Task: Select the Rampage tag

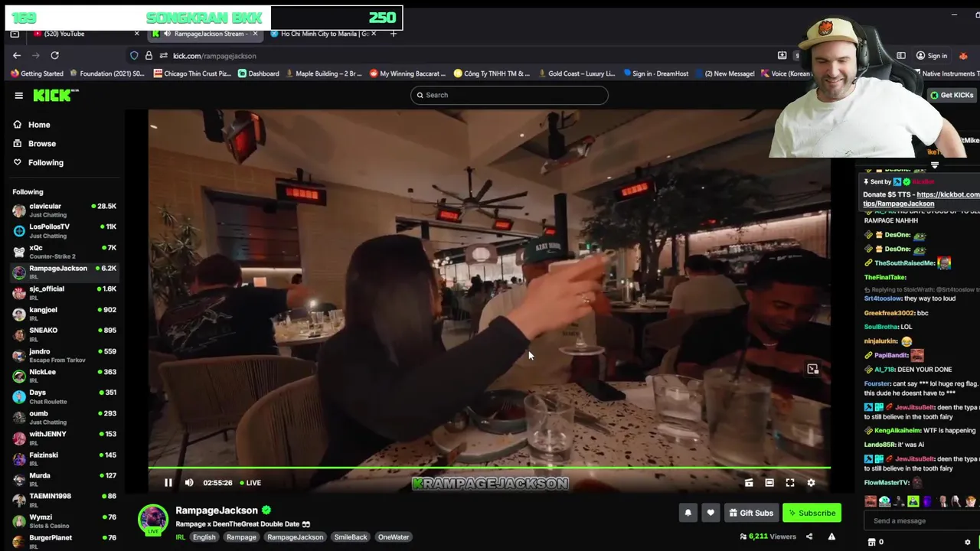Action: [x=241, y=537]
